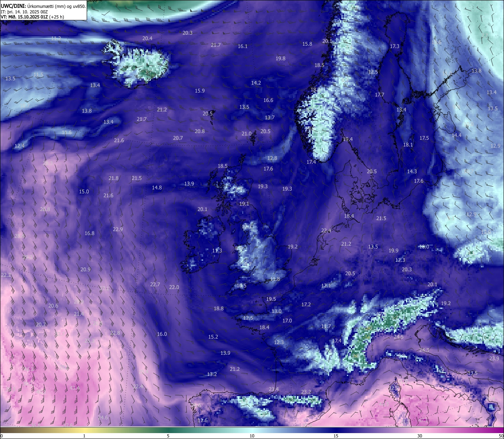The image size is (504, 439).
Task: Click the 22.7 value southwest of Ireland
Action: 155,285
